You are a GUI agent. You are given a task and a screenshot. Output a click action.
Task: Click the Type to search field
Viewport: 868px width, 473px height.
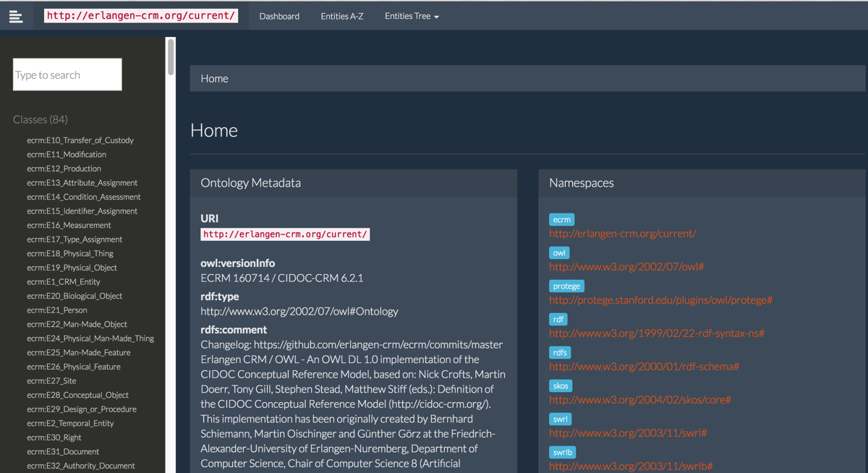pyautogui.click(x=67, y=74)
